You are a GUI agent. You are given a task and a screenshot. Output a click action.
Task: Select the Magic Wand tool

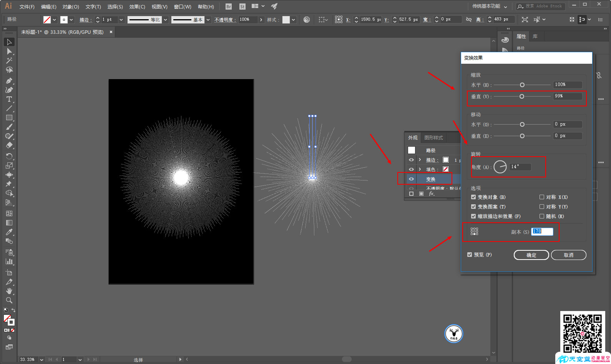(x=9, y=61)
